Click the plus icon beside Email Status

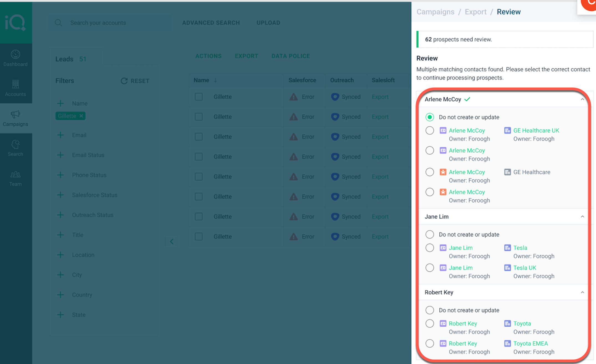coord(60,155)
